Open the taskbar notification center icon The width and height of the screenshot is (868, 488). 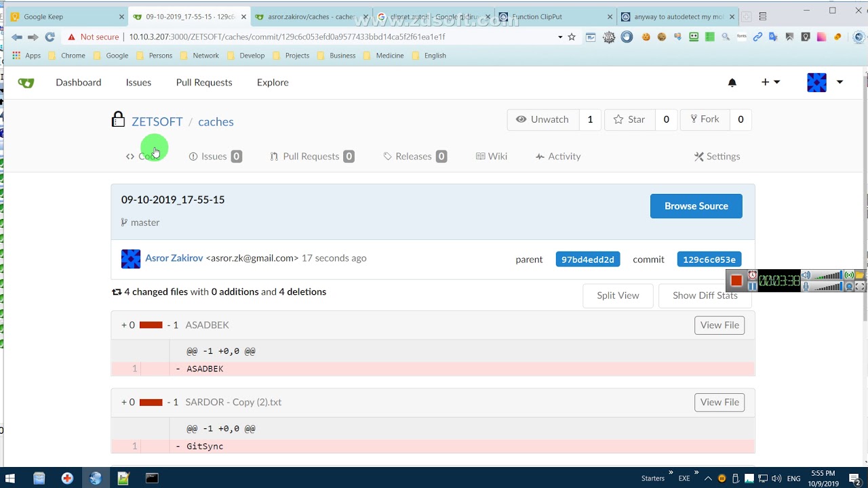[x=856, y=479]
